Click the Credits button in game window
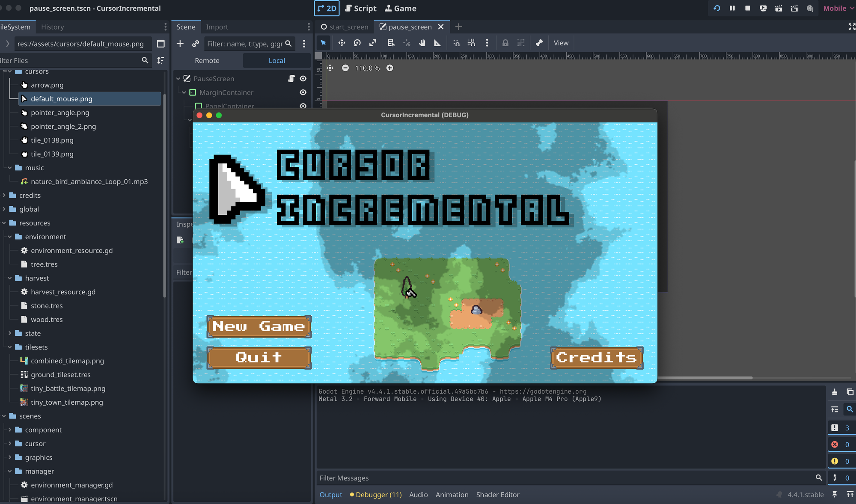The width and height of the screenshot is (856, 504). [x=596, y=357]
